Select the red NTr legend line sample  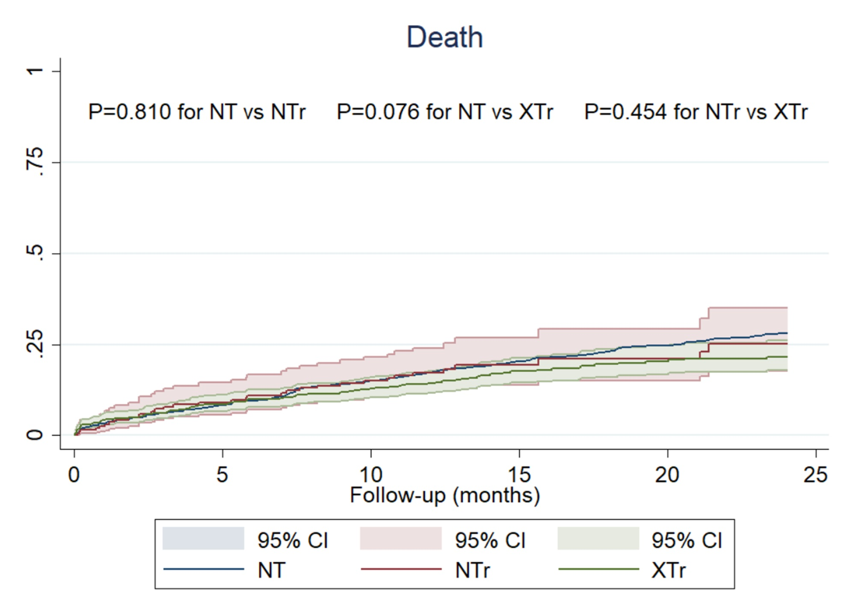pos(401,569)
